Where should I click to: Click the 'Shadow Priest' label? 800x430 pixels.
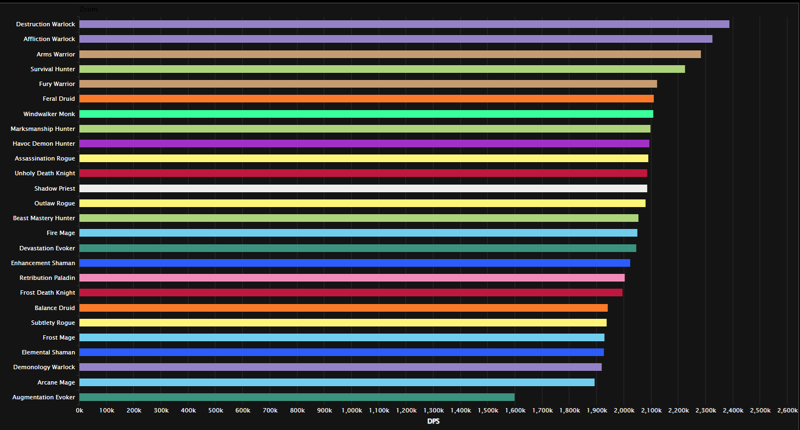[55, 188]
